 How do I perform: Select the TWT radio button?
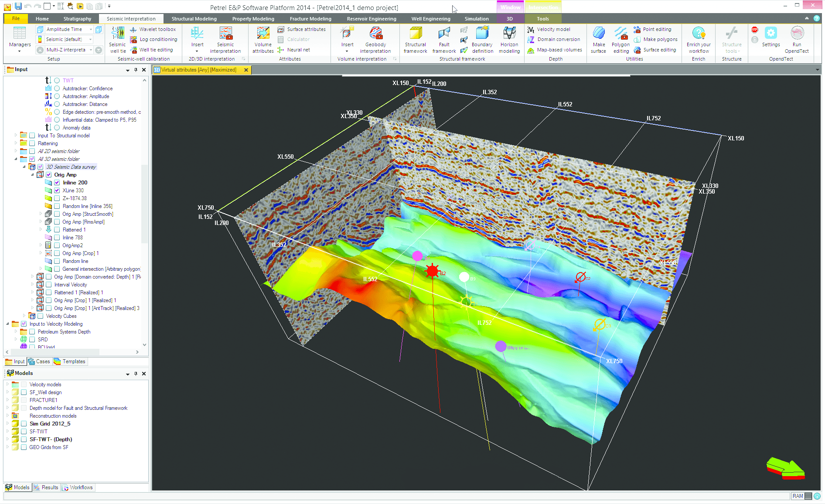57,81
